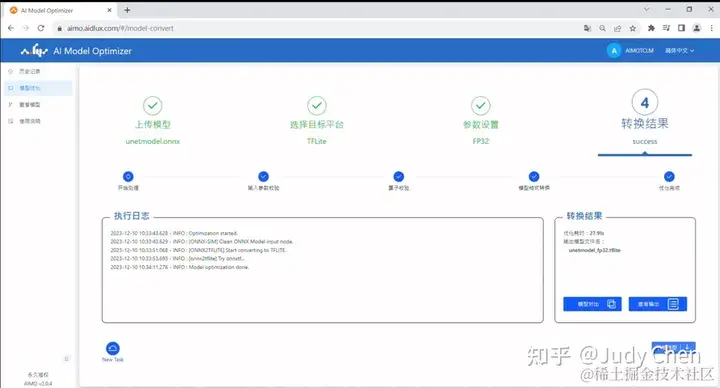Viewport: 720px width, 388px height.
Task: Click the address bar URL field
Action: [120, 28]
